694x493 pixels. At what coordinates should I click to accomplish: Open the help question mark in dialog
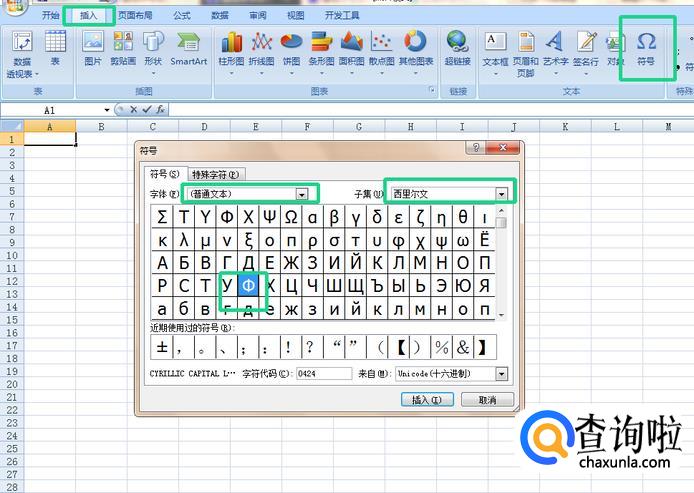point(476,147)
